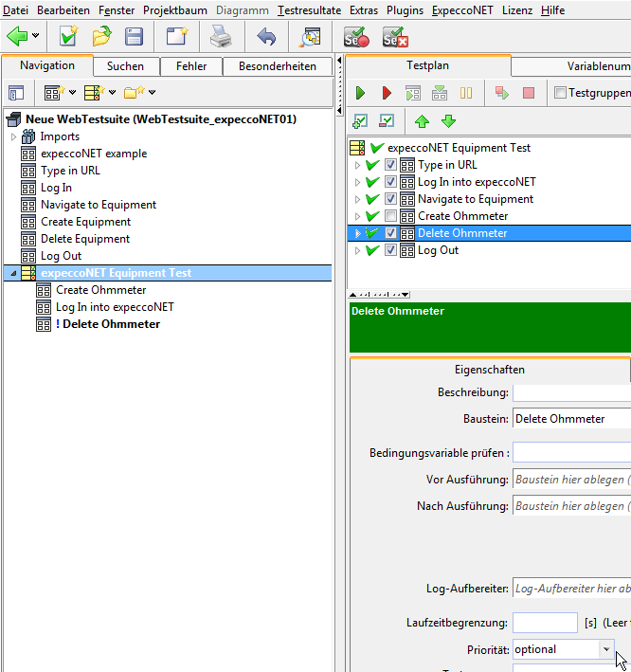Enable the Create Ohmmeter checkbox

tap(391, 216)
